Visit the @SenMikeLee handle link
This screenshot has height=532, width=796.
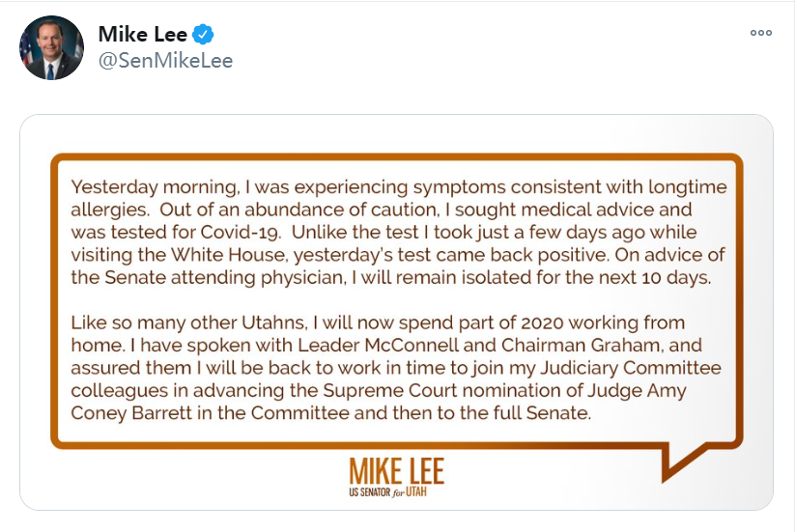click(165, 60)
